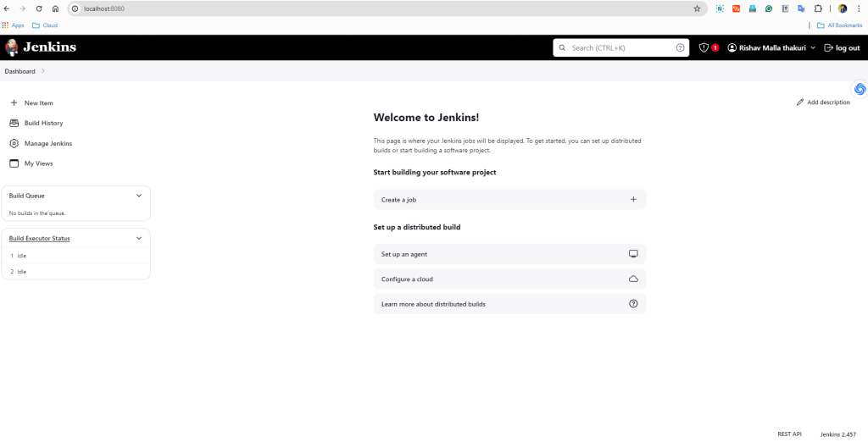Open New Item in the sidebar
This screenshot has height=442, width=868.
[x=32, y=103]
